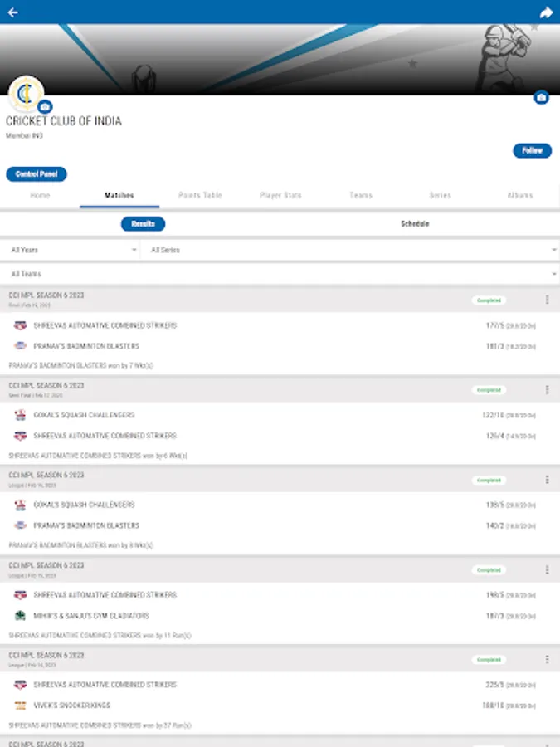Open Vivek's Snooker Kings team name

click(x=71, y=705)
